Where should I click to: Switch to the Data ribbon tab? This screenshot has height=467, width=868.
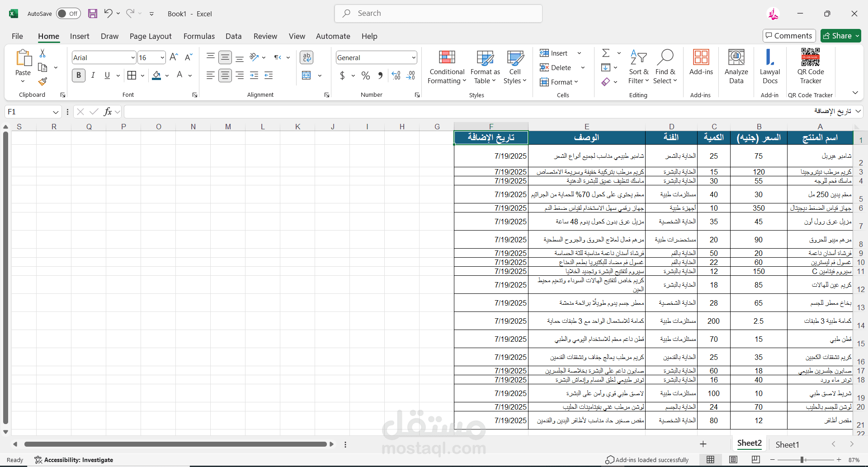tap(233, 36)
